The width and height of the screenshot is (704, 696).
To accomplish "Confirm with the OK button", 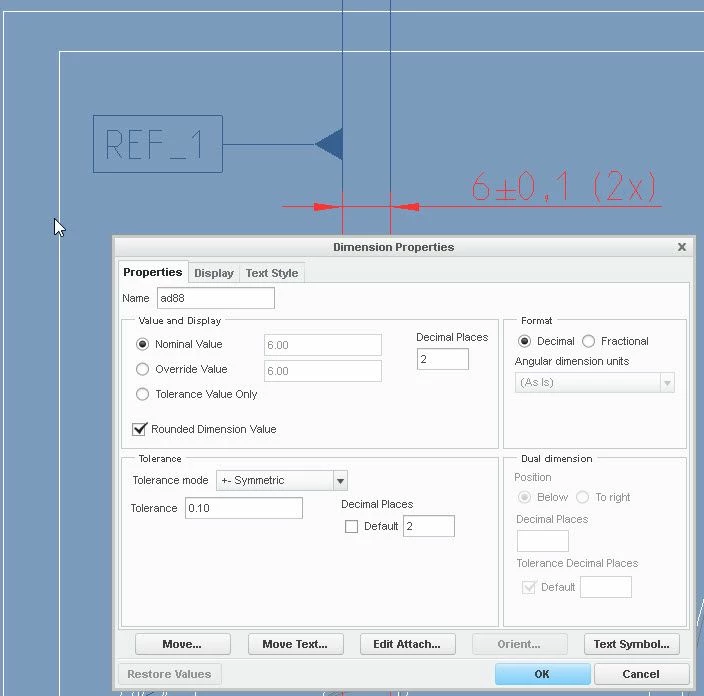I will [542, 674].
